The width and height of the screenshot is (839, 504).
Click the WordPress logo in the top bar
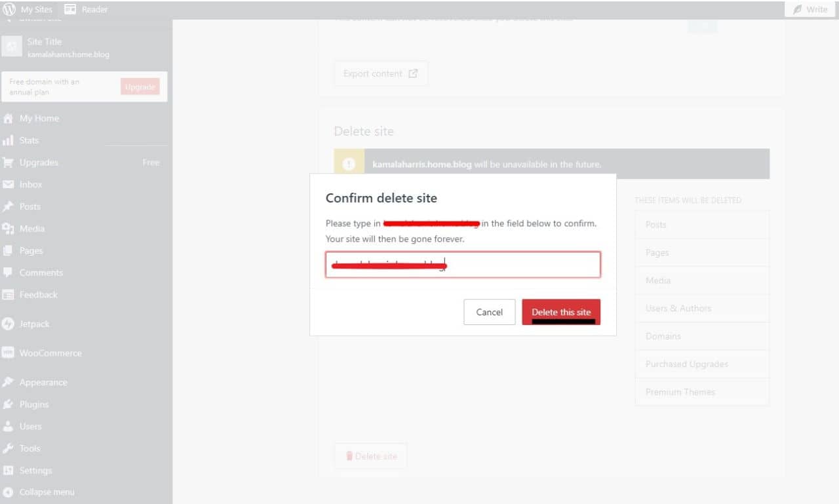[10, 9]
